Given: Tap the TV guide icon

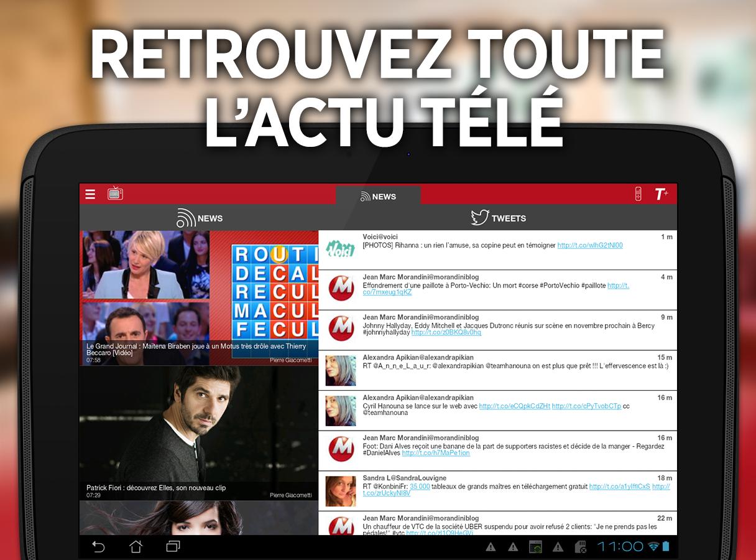Looking at the screenshot, I should point(115,194).
